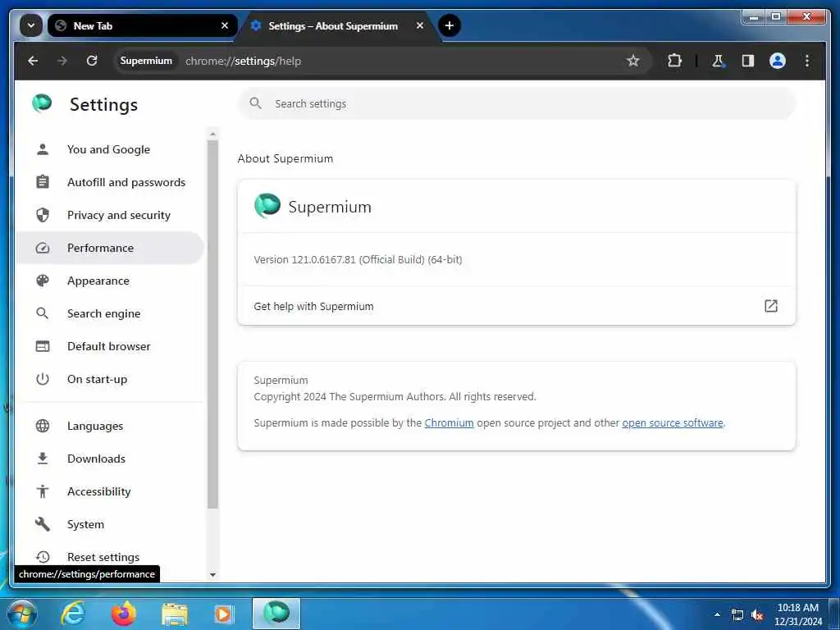This screenshot has width=840, height=630.
Task: Click the clipboard icon beside Autofill and passwords
Action: pyautogui.click(x=43, y=182)
